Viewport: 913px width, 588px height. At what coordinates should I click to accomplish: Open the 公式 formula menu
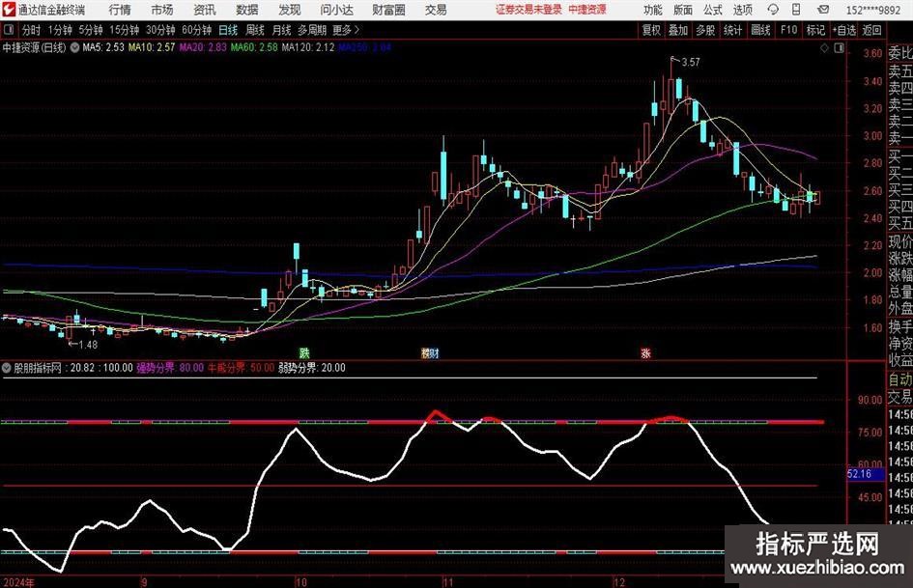coord(713,10)
